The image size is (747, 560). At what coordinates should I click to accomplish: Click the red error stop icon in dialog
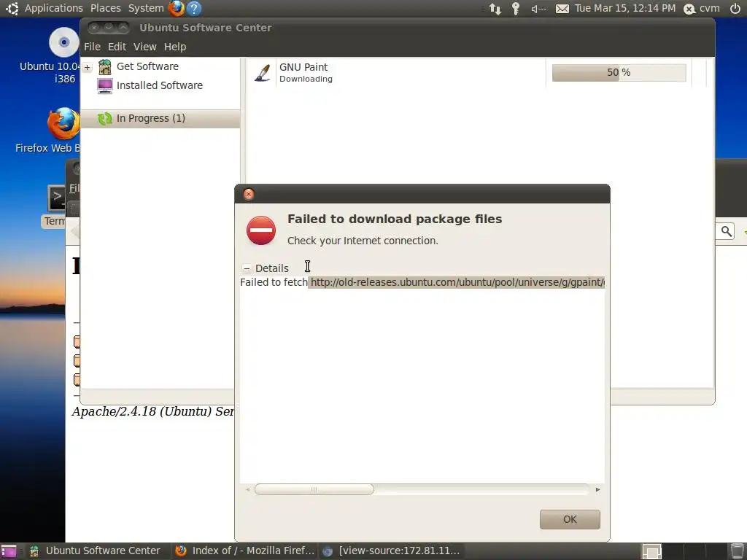[261, 230]
